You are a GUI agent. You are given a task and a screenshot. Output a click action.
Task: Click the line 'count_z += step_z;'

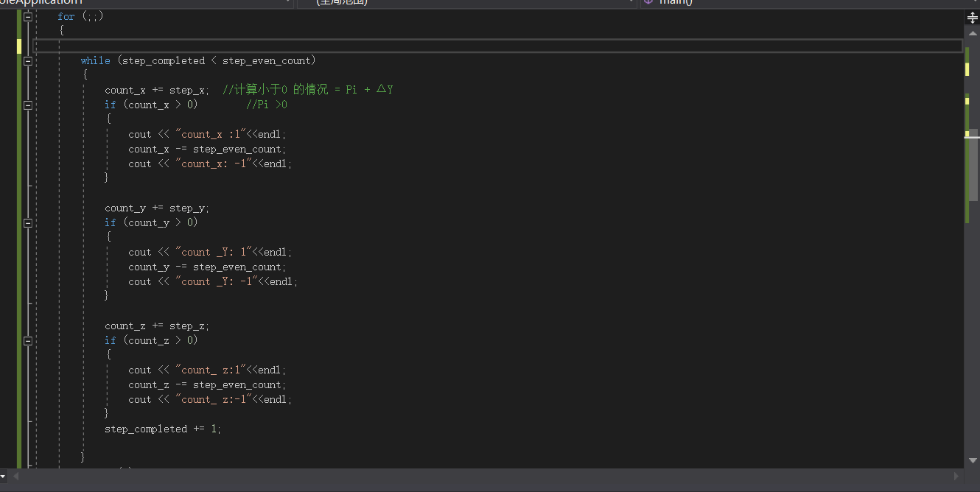157,326
